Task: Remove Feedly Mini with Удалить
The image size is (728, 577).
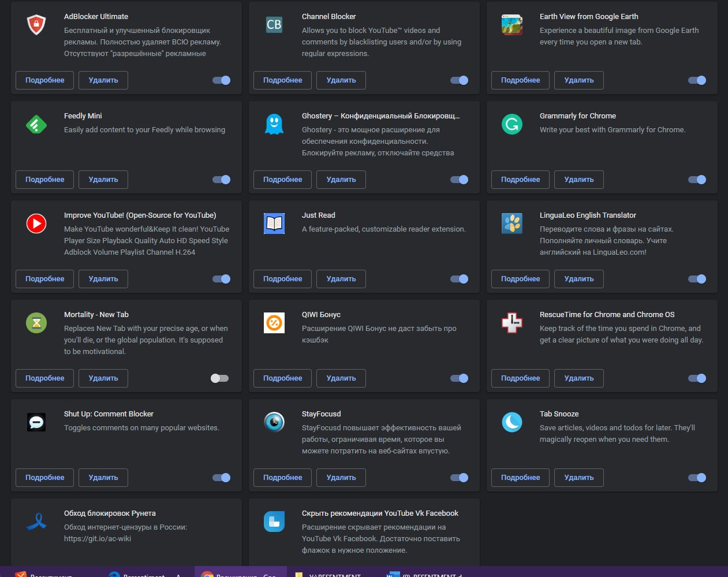Action: click(103, 180)
